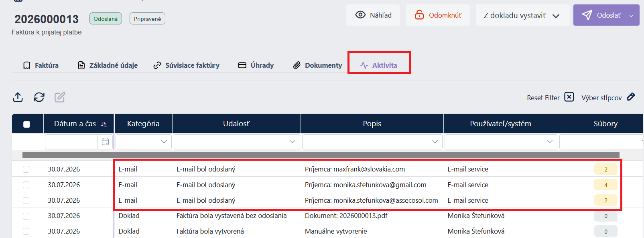Viewport: 644px width, 238px height.
Task: Open the Súvisiace faktúry tab
Action: click(187, 65)
